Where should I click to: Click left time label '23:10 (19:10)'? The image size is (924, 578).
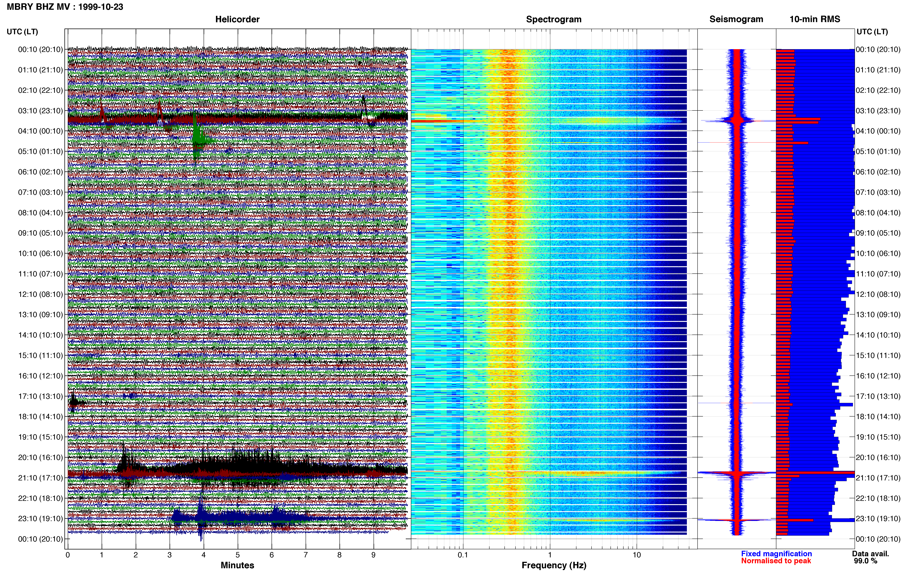coord(41,519)
